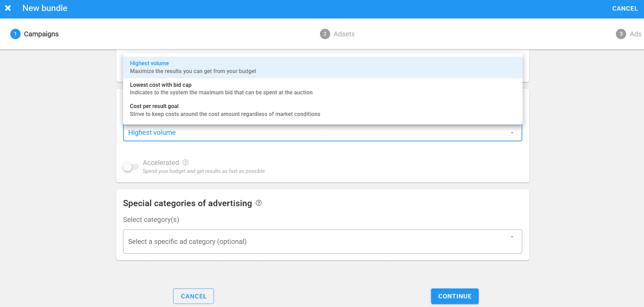Click the step 3 circle icon

coord(621,34)
